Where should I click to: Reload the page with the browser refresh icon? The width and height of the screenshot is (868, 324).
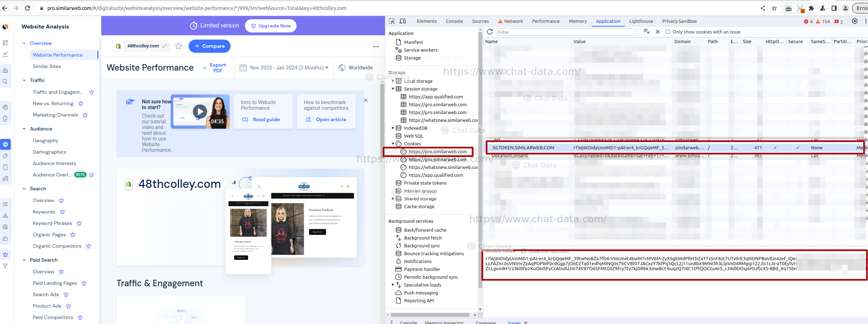pos(27,8)
